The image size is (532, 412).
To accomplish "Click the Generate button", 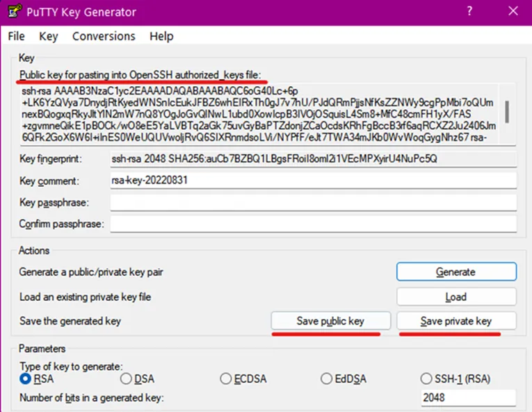I will pos(456,272).
